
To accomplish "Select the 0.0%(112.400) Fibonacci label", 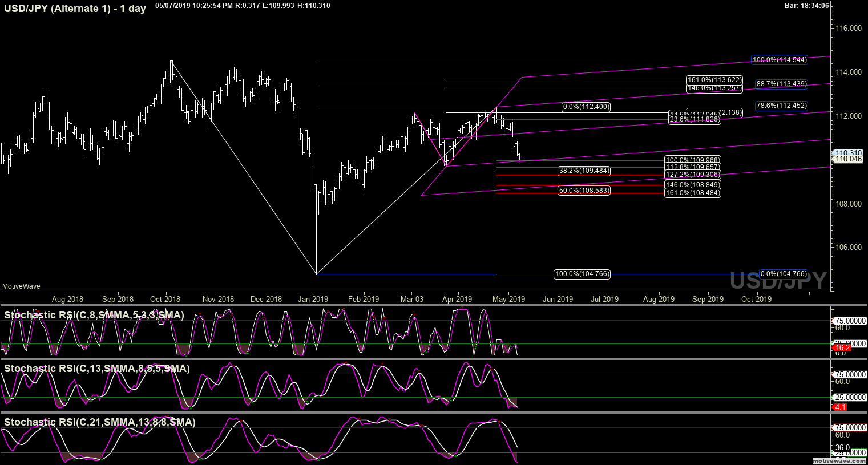I will pyautogui.click(x=586, y=107).
